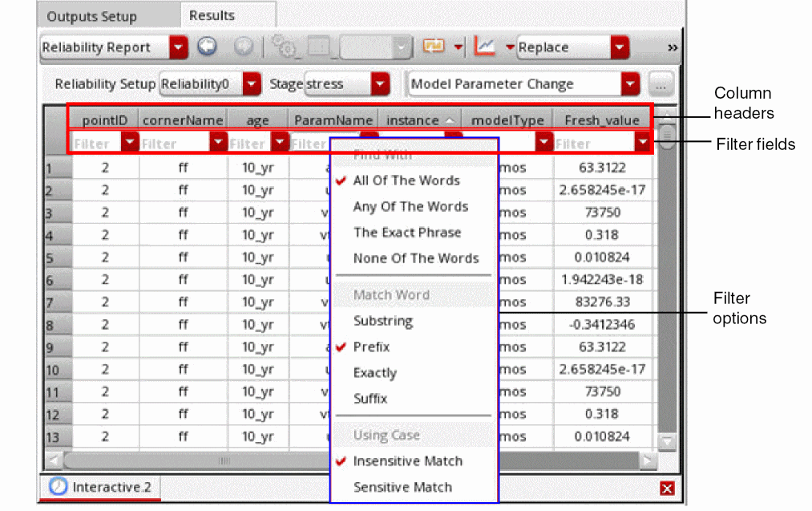Click the red line plot icon
Screen dimensions: 812x511
(485, 47)
